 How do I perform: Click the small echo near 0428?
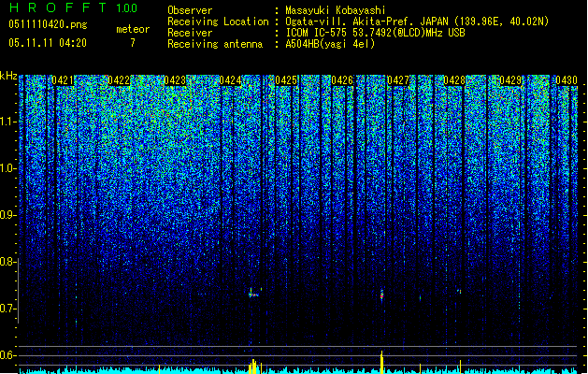pos(459,291)
